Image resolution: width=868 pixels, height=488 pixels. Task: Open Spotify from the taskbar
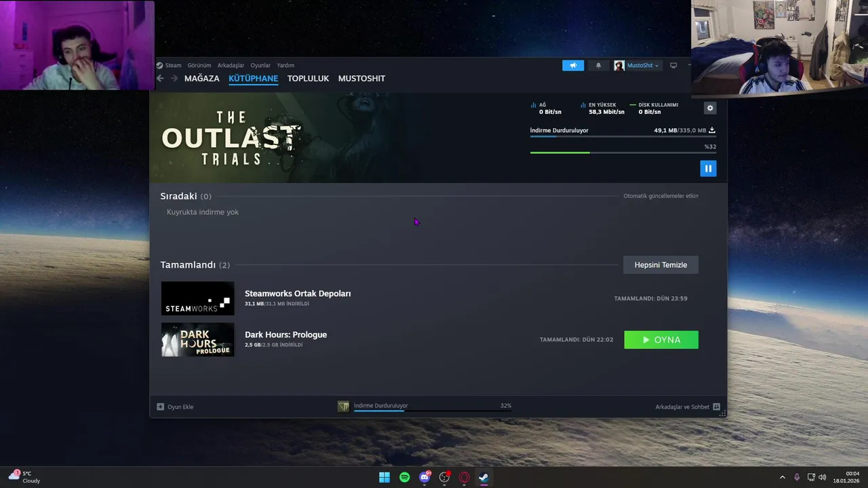click(405, 477)
